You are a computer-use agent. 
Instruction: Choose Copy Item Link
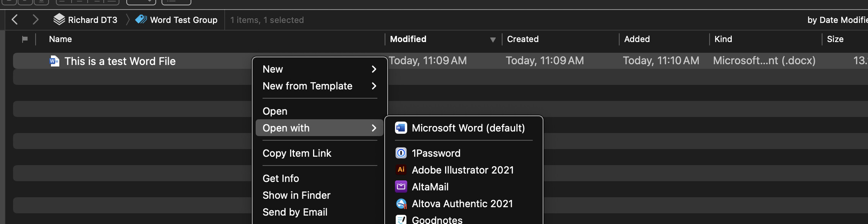[x=320, y=153]
